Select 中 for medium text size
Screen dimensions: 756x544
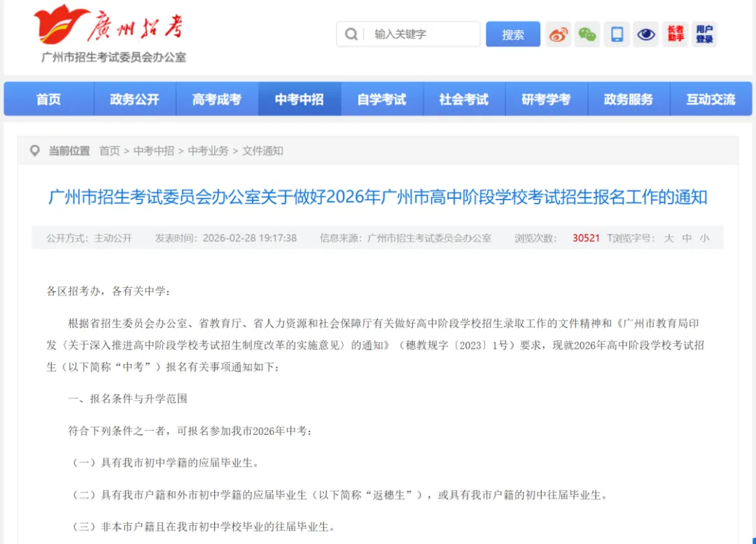[x=687, y=238]
